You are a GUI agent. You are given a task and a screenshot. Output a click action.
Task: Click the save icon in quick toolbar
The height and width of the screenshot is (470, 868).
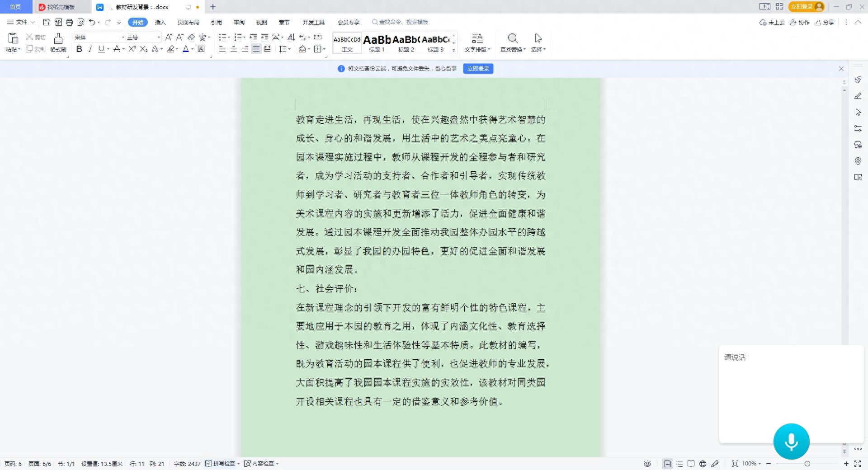tap(47, 22)
